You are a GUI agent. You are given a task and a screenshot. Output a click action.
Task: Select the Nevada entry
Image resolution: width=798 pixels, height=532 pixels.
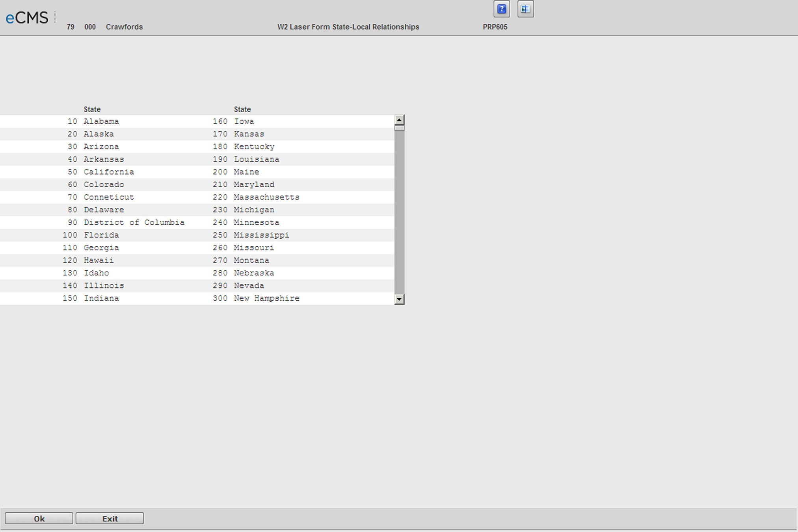pos(249,285)
